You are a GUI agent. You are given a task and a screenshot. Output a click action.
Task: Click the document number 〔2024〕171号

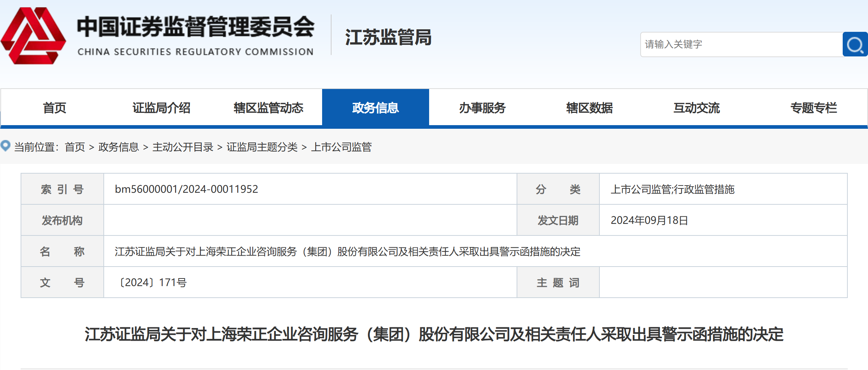click(151, 282)
